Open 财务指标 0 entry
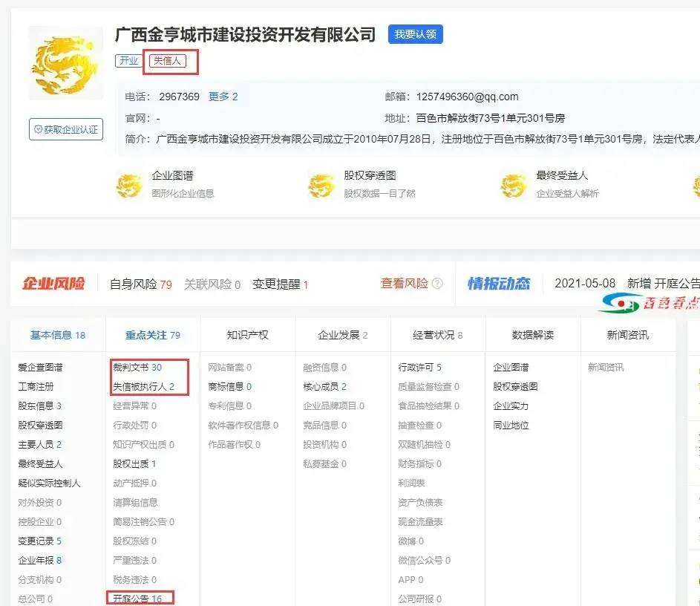Screen dimensions: 700x606 click(x=420, y=464)
